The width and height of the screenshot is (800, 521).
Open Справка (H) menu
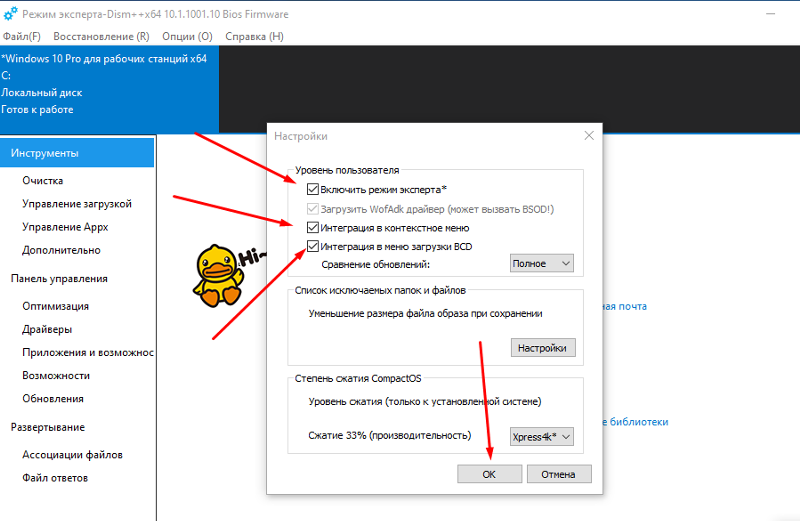click(254, 36)
